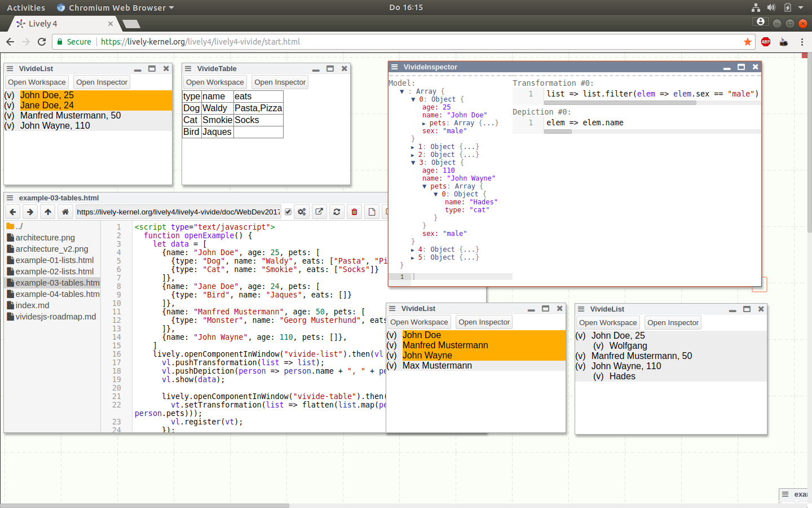
Task: Open example-04-tables.html in the file list
Action: pyautogui.click(x=57, y=294)
